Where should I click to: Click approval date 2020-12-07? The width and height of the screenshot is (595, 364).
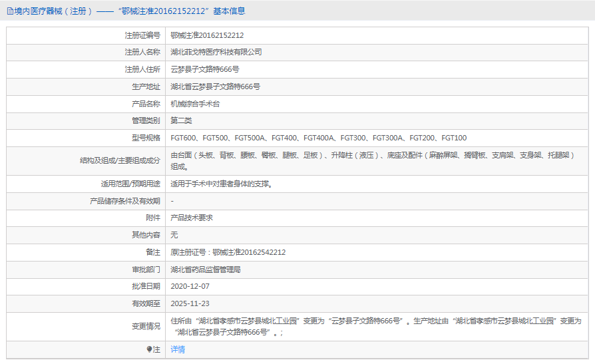[190, 286]
